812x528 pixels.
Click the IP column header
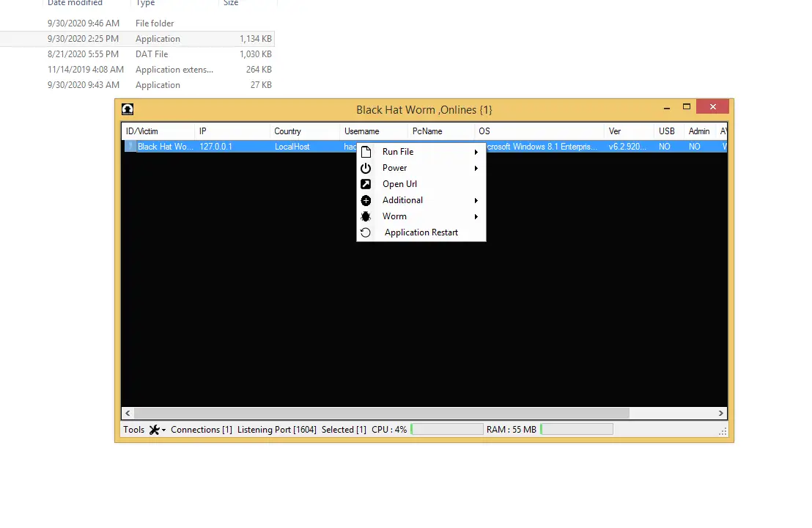click(x=203, y=131)
